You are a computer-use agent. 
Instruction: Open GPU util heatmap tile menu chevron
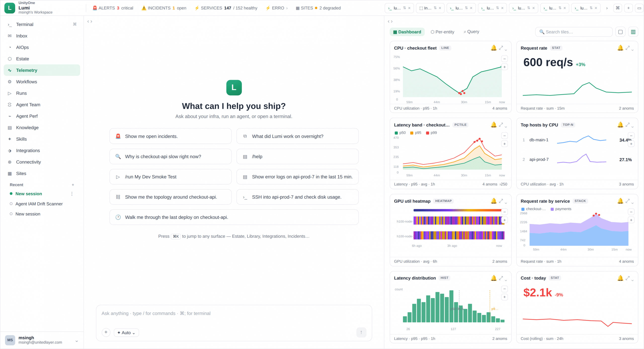[506, 203]
